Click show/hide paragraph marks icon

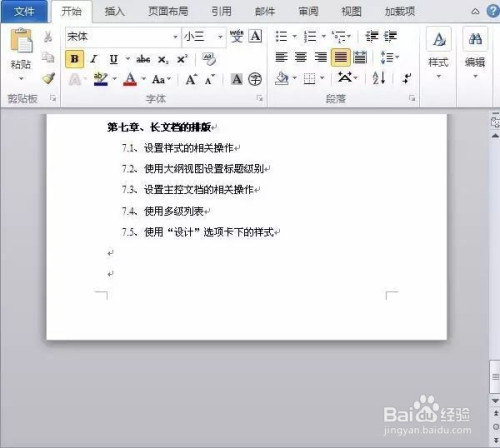click(x=407, y=78)
